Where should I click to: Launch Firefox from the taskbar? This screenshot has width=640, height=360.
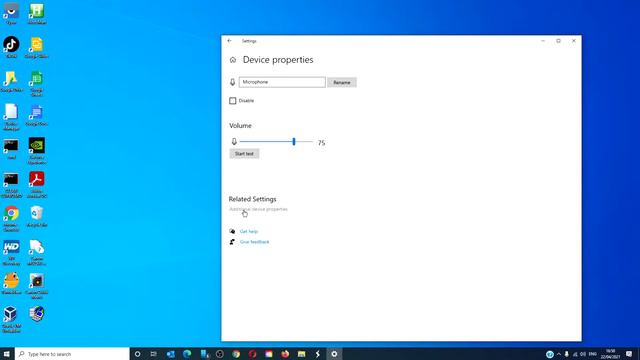click(285, 354)
